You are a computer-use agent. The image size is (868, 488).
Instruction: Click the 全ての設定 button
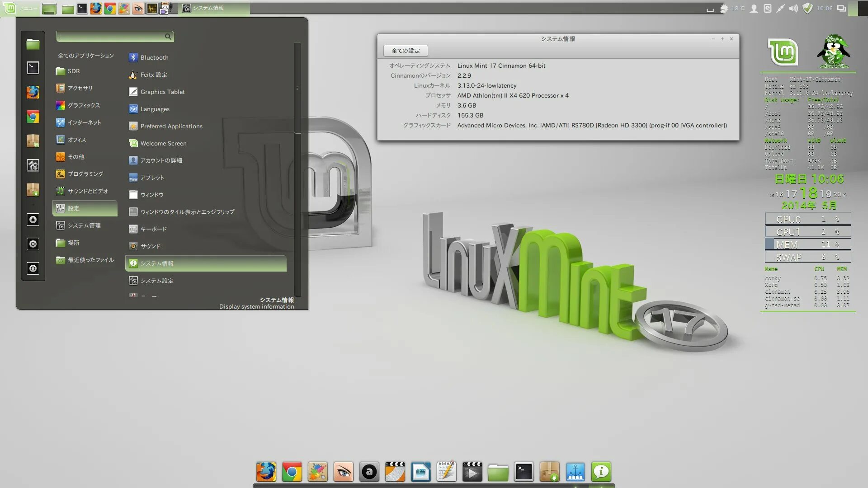click(406, 51)
